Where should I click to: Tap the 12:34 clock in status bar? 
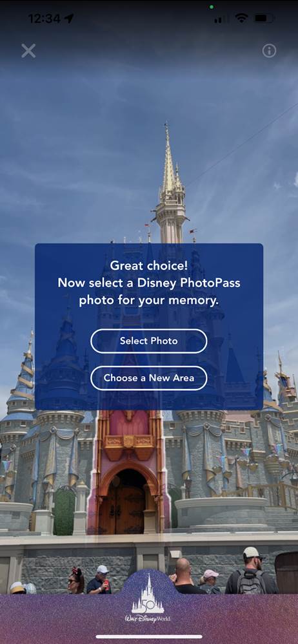click(45, 19)
